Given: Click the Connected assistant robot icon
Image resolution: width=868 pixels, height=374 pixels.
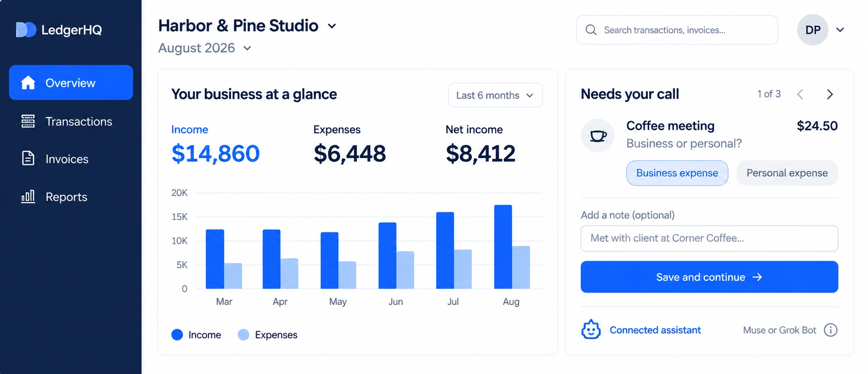Looking at the screenshot, I should pyautogui.click(x=591, y=330).
